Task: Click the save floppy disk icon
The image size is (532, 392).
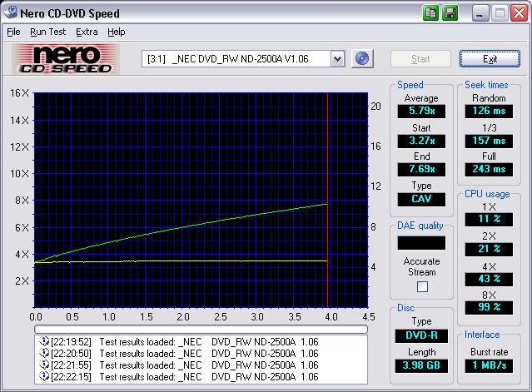Action: click(450, 13)
